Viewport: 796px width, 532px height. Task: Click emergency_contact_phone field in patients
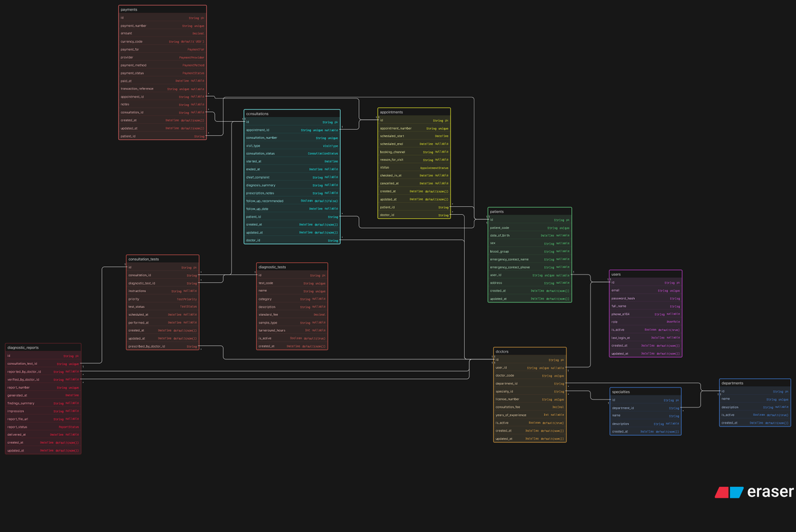(x=529, y=267)
